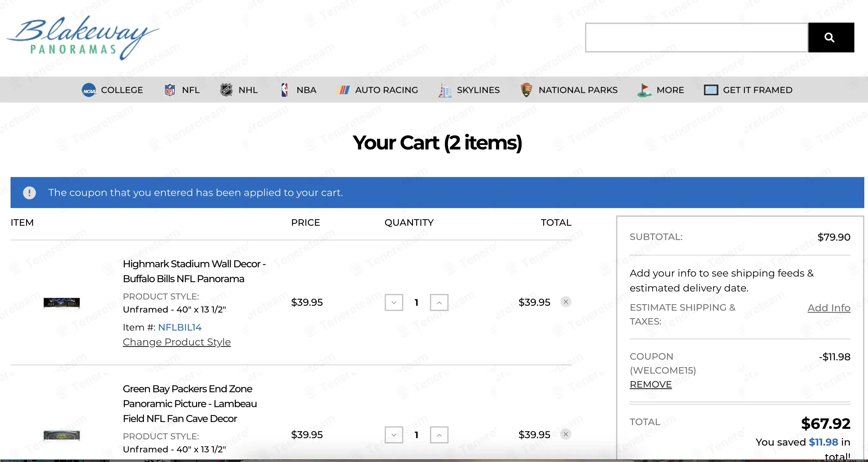Decrease quantity of Highmark Stadium Wall Decor
This screenshot has width=868, height=462.
click(x=394, y=302)
